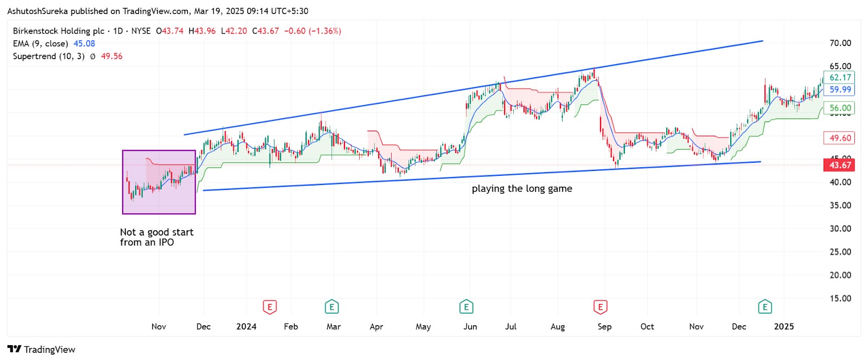Select the 'playing the long game' annotation
This screenshot has width=868, height=362.
pos(522,189)
